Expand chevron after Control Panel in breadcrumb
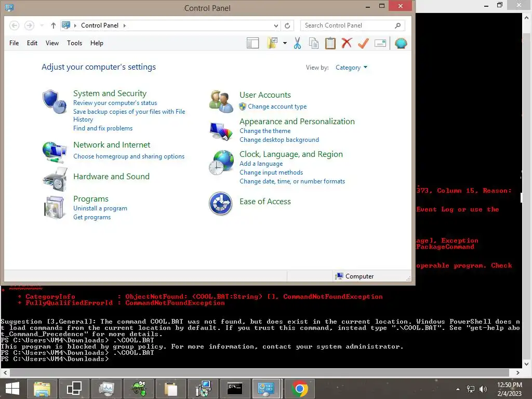 point(125,25)
